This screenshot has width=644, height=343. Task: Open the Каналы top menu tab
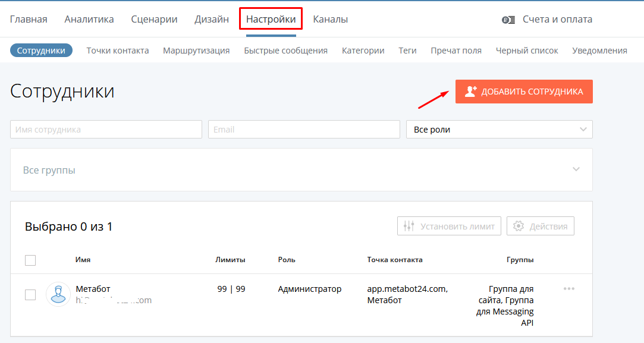[330, 19]
